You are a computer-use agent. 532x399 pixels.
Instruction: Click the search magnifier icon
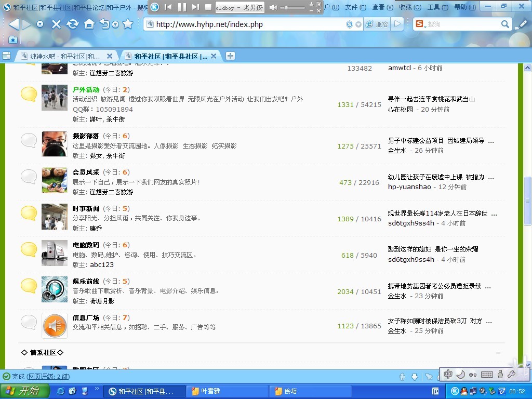(x=505, y=24)
